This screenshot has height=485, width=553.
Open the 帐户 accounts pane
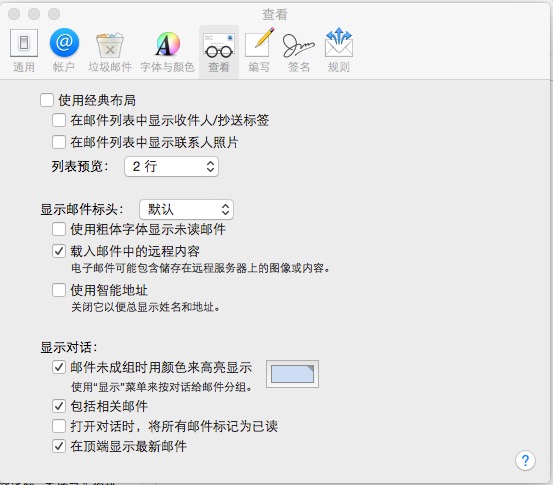64,50
